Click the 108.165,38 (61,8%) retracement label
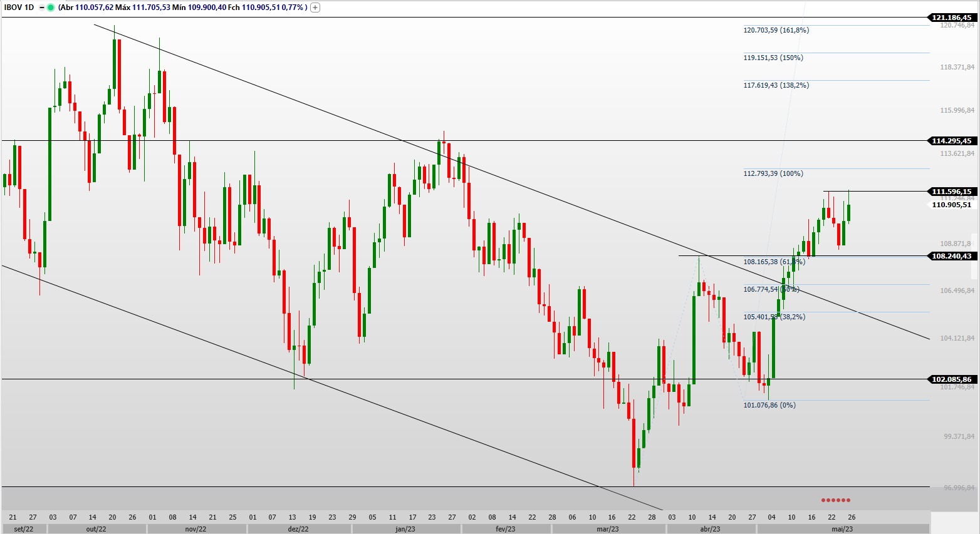Image resolution: width=980 pixels, height=534 pixels. [774, 262]
